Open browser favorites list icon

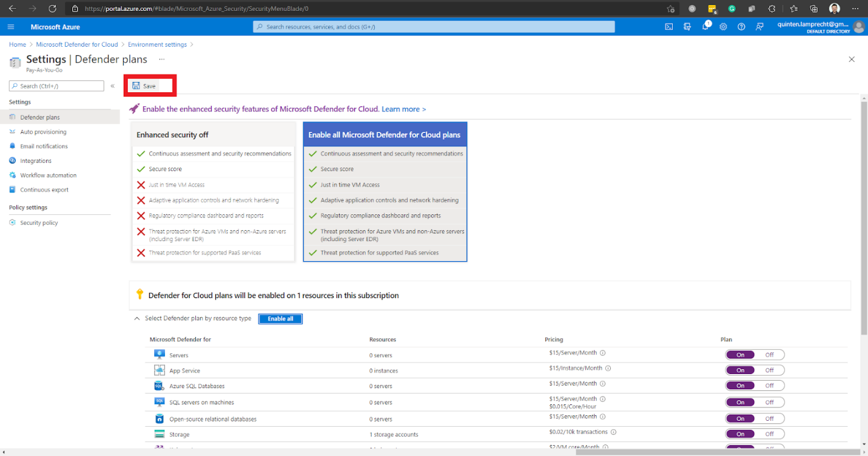794,9
